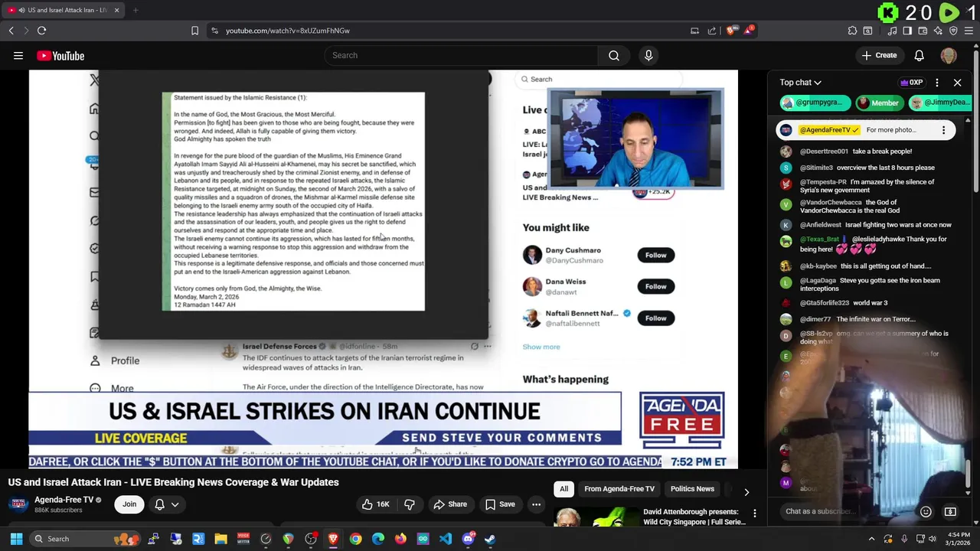
Task: Go back to previous page
Action: pos(11,31)
